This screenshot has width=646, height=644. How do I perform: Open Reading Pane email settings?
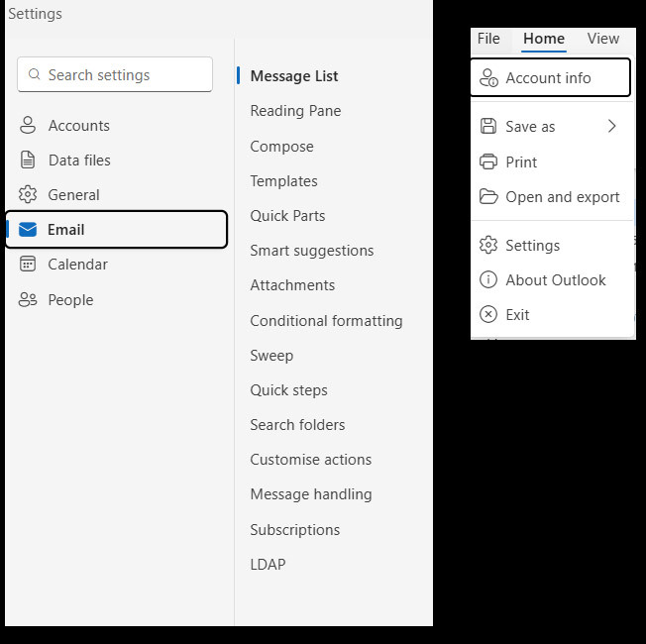click(x=295, y=111)
